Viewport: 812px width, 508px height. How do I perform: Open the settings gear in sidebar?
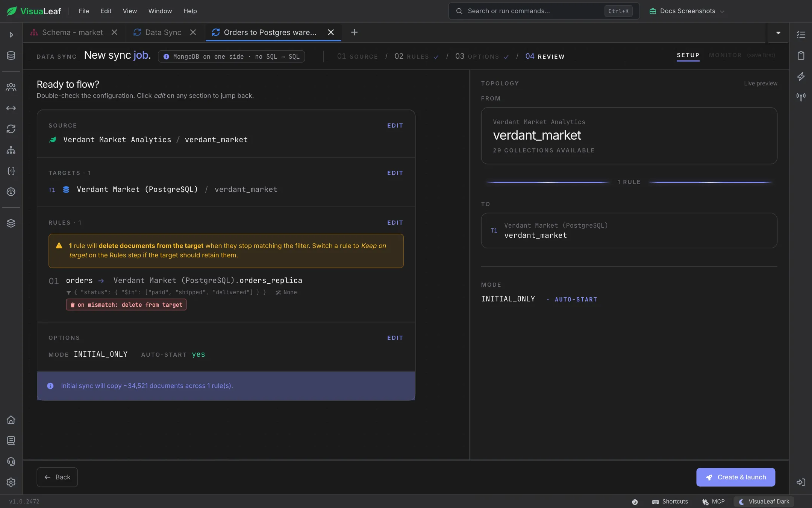pos(11,482)
